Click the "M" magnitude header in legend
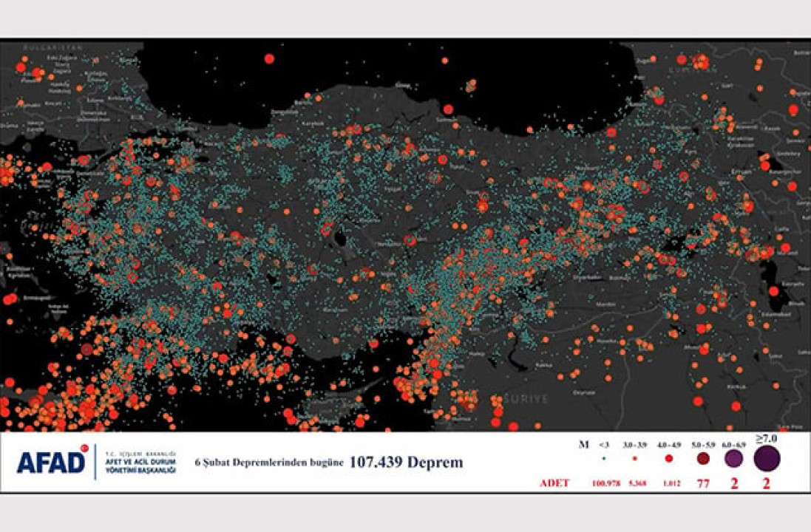The image size is (811, 532). 583,445
